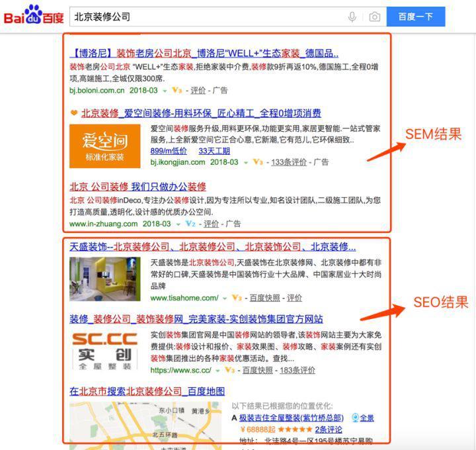Click the five-star rating for 极装吉住
Screen dimensions: 476x450
point(295,429)
